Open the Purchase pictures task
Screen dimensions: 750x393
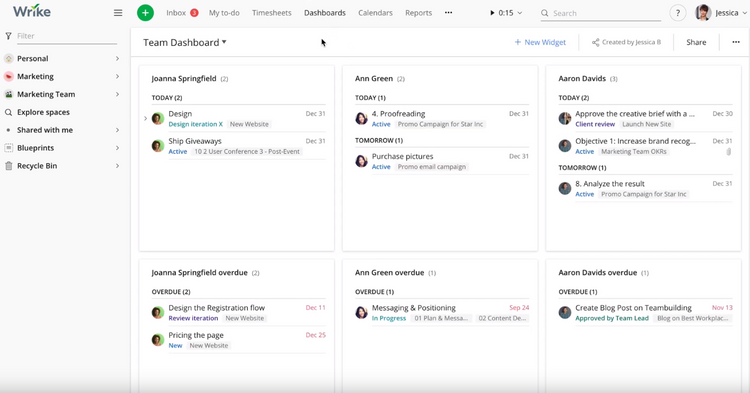pos(402,156)
